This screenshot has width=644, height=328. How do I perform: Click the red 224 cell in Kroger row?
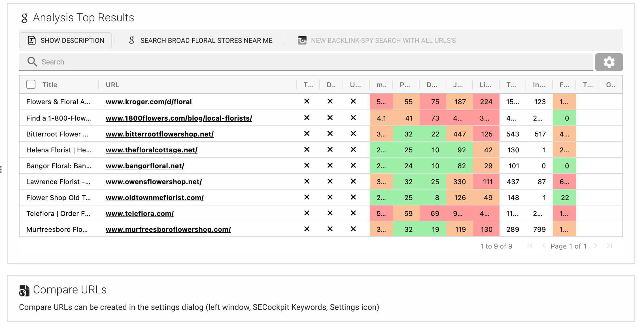point(486,102)
